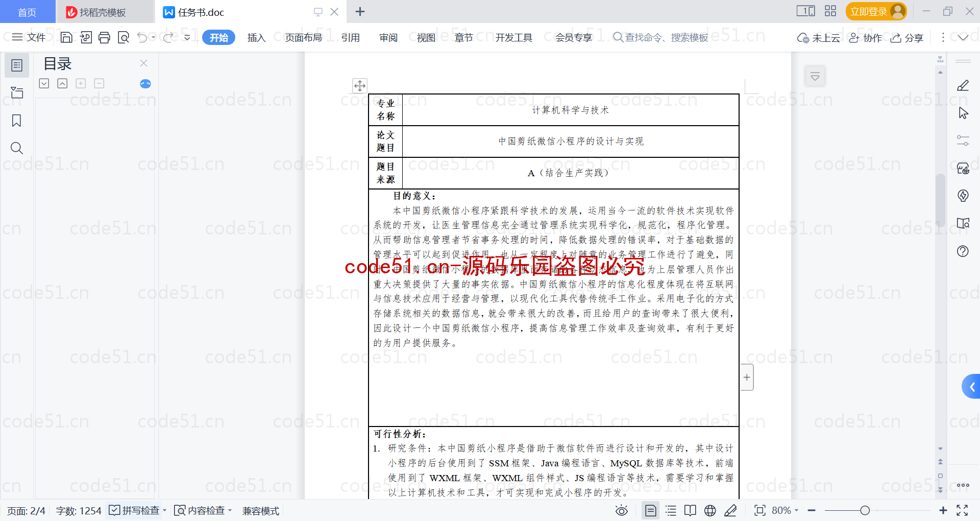Click the select arrow tool in right sidebar
Viewport: 980px width, 521px height.
[963, 113]
